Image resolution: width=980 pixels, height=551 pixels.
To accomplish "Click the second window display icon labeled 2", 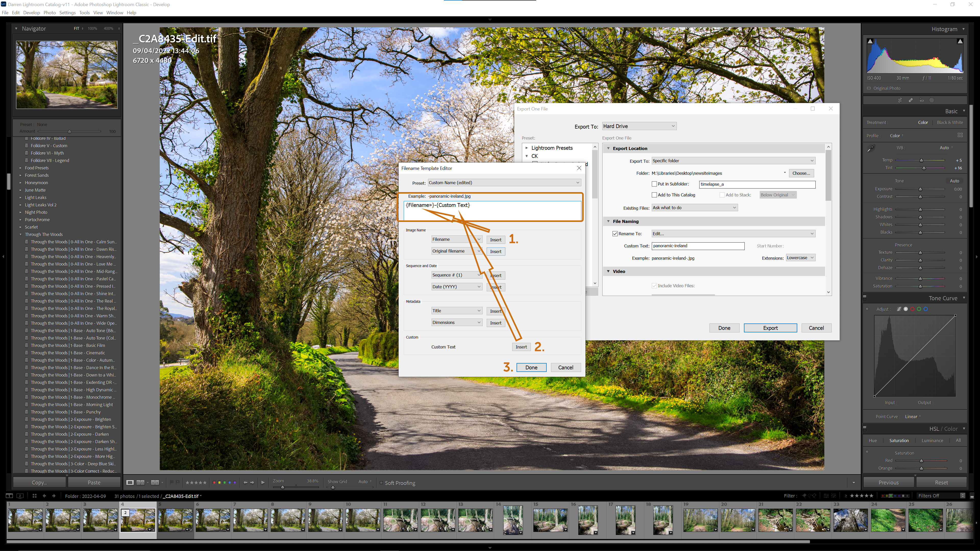I will coord(20,496).
